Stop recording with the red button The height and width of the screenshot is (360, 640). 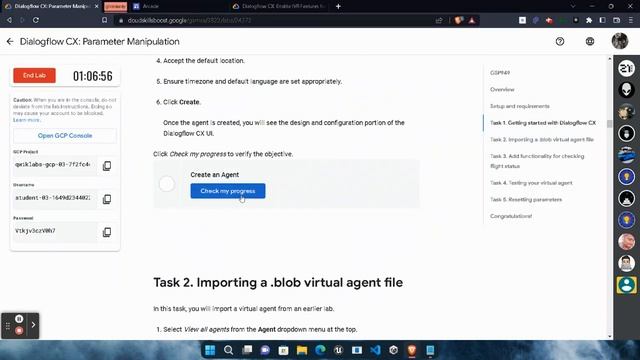[x=19, y=331]
